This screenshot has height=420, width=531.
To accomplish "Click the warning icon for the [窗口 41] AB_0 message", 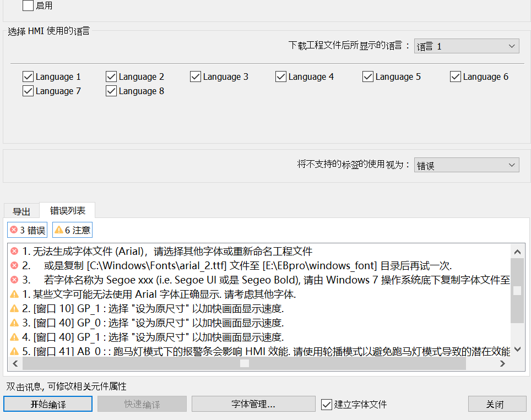I will tap(14, 351).
